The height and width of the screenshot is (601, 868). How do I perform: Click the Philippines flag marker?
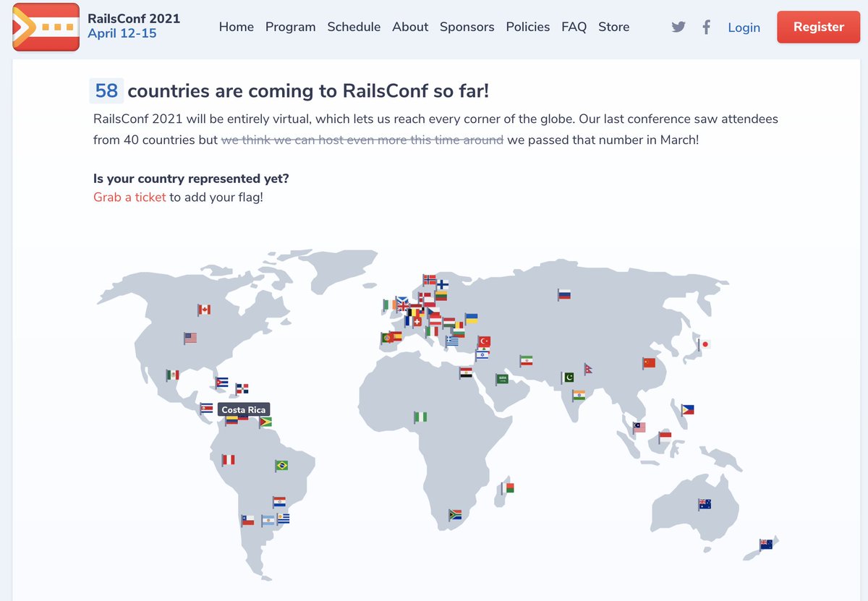click(687, 409)
